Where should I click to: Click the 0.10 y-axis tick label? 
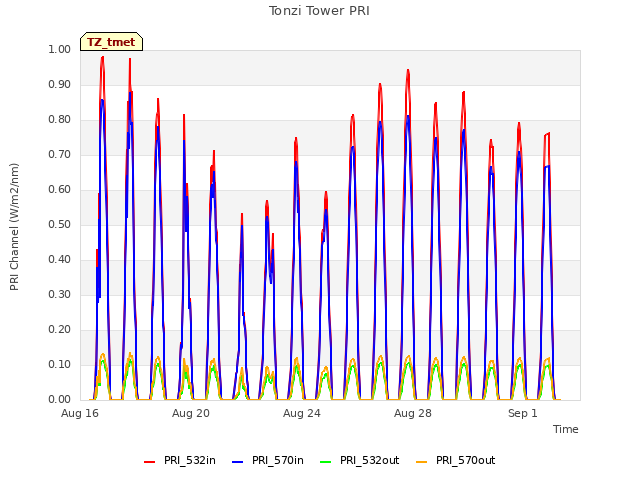tap(60, 364)
